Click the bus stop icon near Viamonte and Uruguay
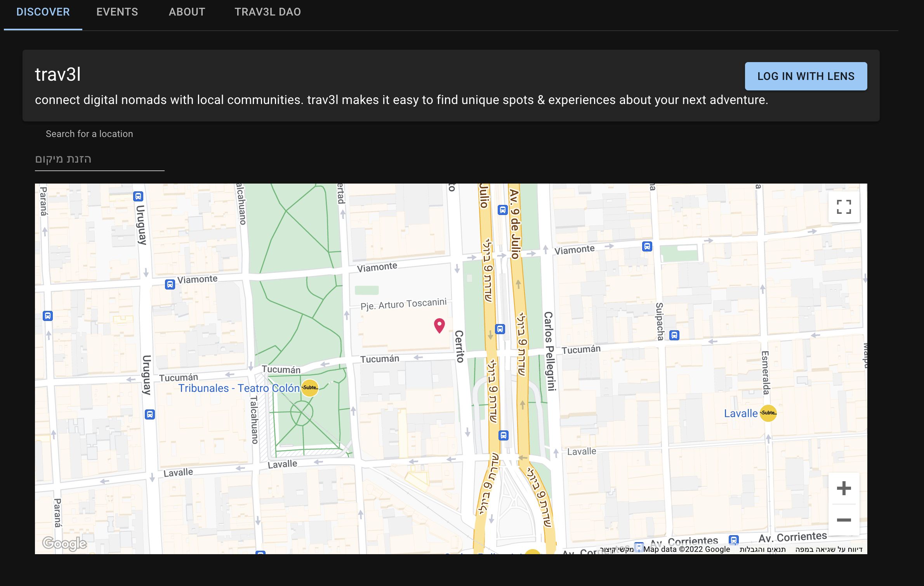Image resolution: width=924 pixels, height=586 pixels. pos(170,284)
